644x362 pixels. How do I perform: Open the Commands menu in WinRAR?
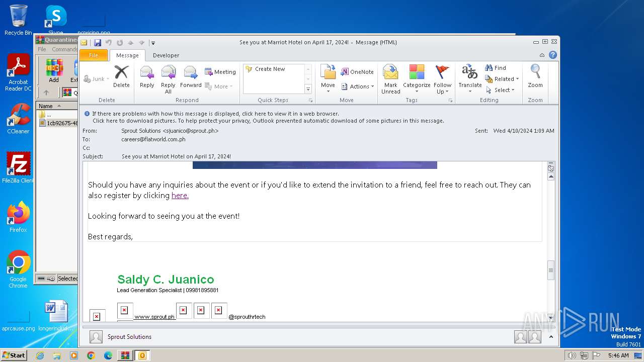coord(65,49)
